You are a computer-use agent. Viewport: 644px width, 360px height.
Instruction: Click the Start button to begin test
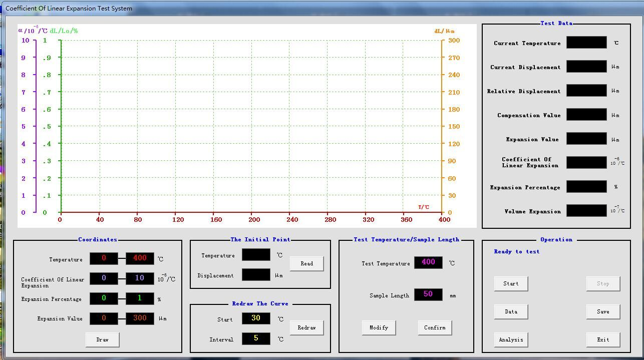click(511, 283)
